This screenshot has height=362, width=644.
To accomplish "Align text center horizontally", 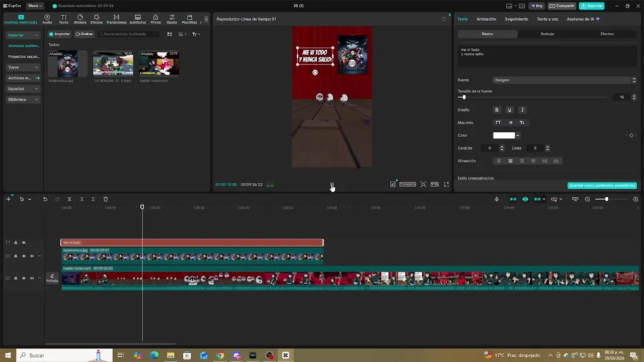I will [510, 161].
